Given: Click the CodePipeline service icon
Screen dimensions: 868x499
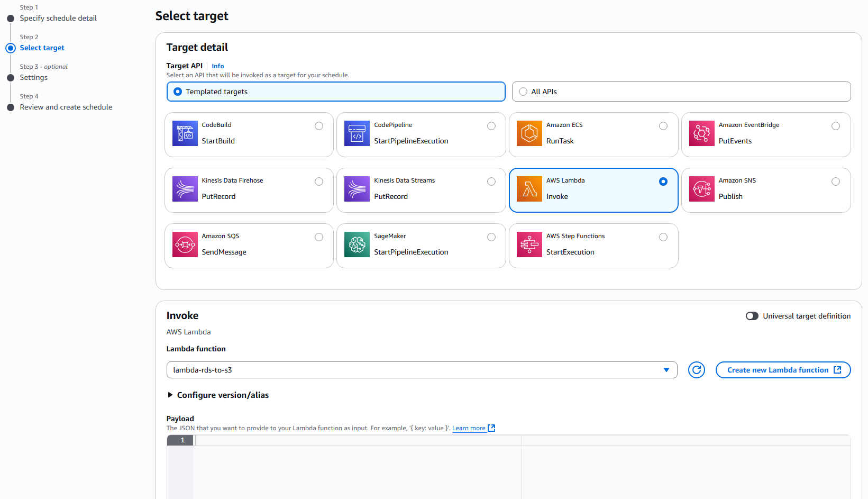Looking at the screenshot, I should click(x=357, y=133).
